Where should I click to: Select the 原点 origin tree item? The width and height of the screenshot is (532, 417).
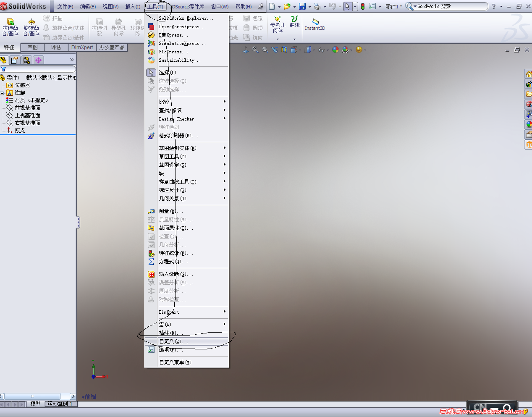click(x=20, y=131)
